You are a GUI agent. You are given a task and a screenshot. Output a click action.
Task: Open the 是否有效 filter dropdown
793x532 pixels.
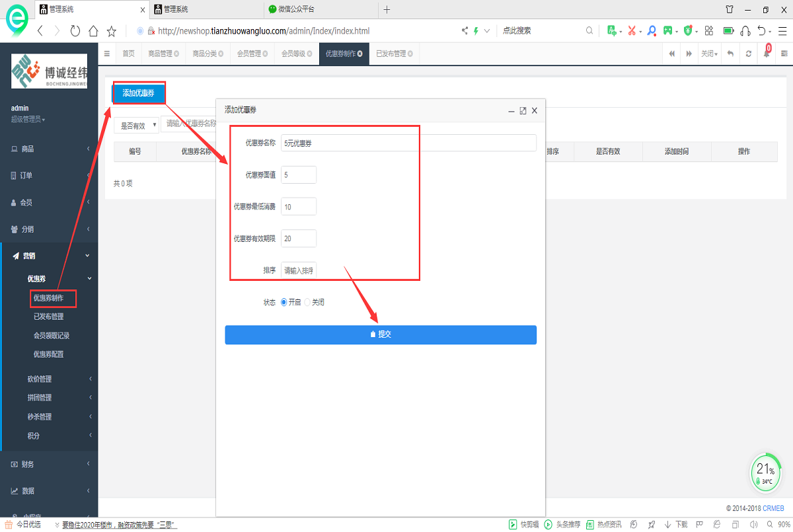(x=137, y=125)
